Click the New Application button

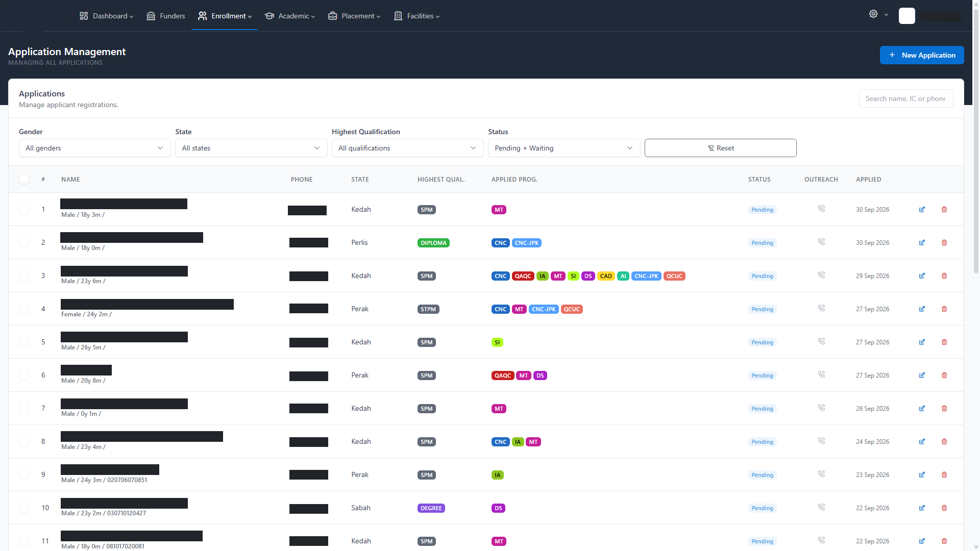tap(922, 55)
